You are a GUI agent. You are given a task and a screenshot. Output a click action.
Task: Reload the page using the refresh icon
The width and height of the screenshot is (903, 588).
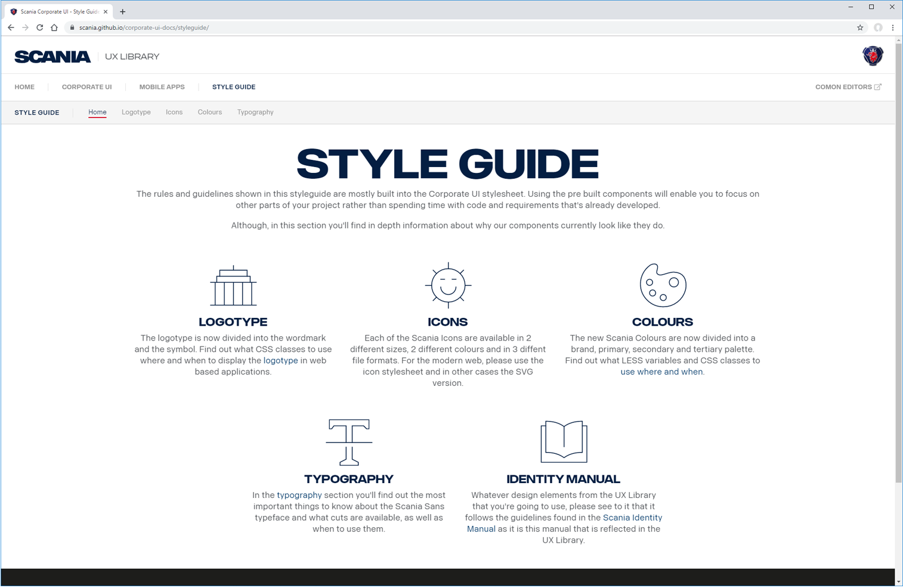[40, 27]
